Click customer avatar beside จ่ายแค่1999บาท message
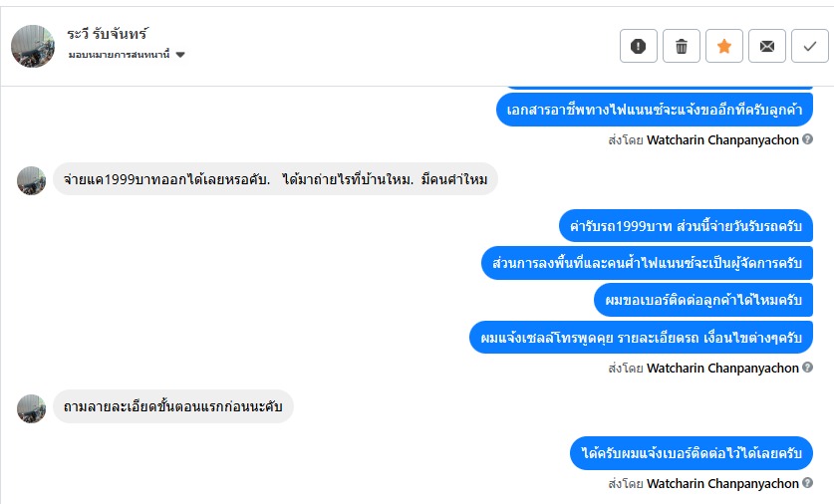The height and width of the screenshot is (504, 834). tap(32, 180)
